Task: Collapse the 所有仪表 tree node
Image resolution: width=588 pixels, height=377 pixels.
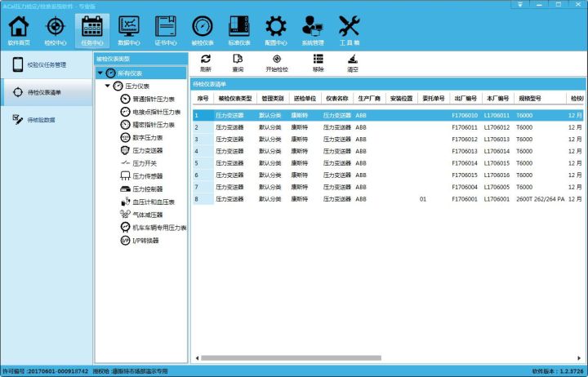Action: coord(100,73)
